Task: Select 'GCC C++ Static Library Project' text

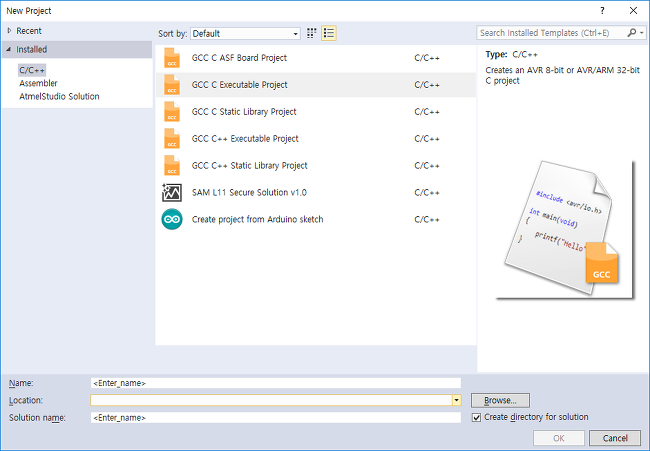Action: click(250, 165)
